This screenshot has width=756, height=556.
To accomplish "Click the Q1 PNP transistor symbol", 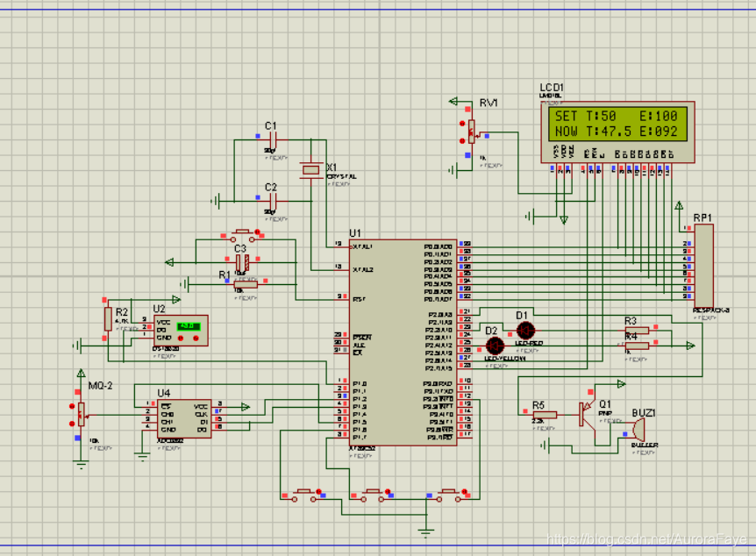I will [x=587, y=414].
